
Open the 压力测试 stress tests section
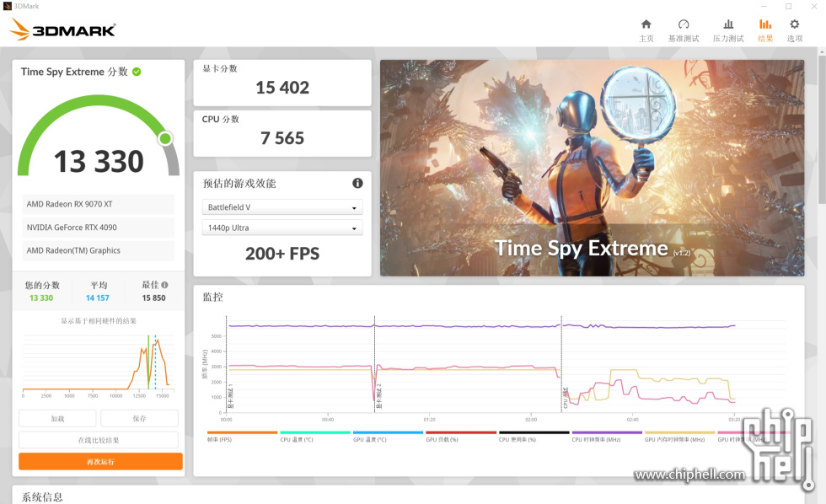coord(728,30)
